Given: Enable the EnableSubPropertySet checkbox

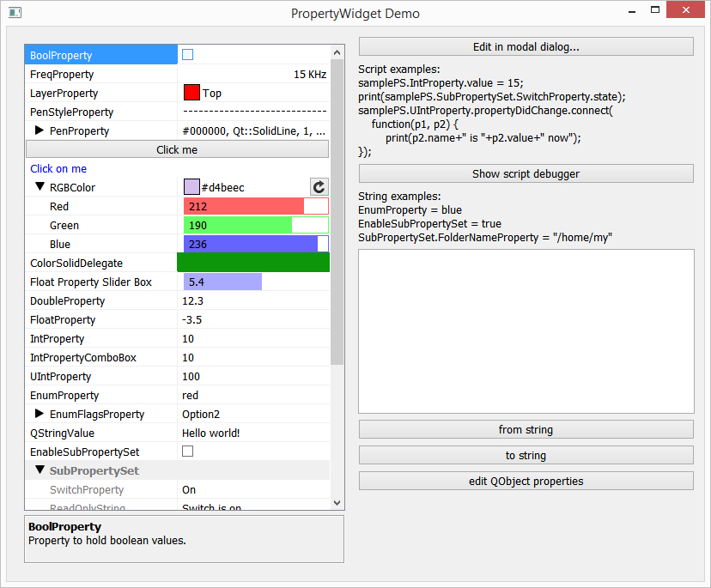Looking at the screenshot, I should pos(185,451).
